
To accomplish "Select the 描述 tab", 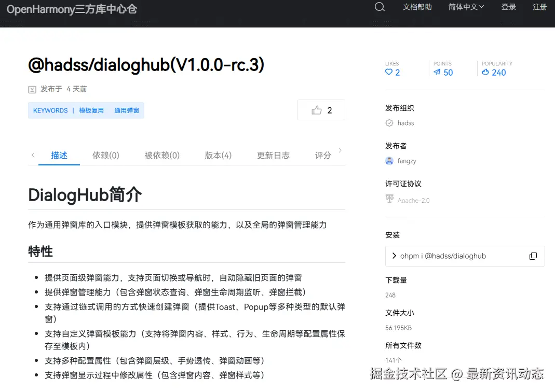I will click(x=59, y=155).
